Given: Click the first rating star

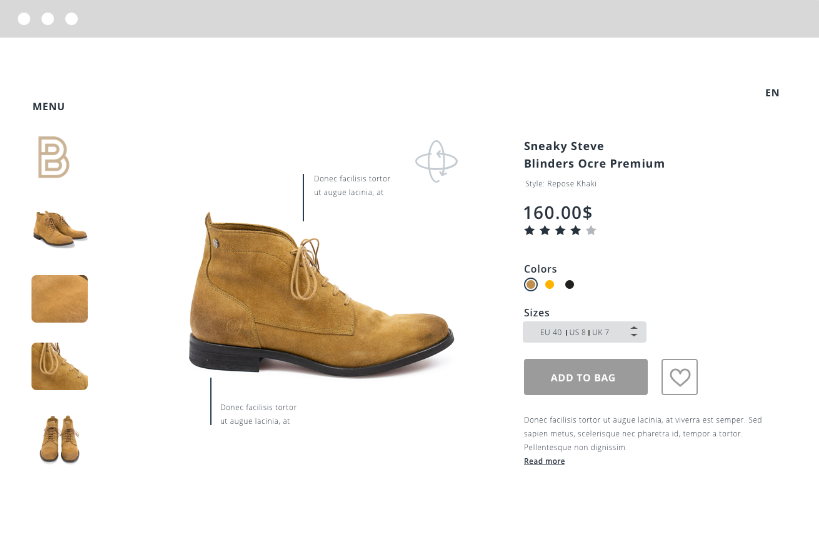Looking at the screenshot, I should [x=530, y=231].
